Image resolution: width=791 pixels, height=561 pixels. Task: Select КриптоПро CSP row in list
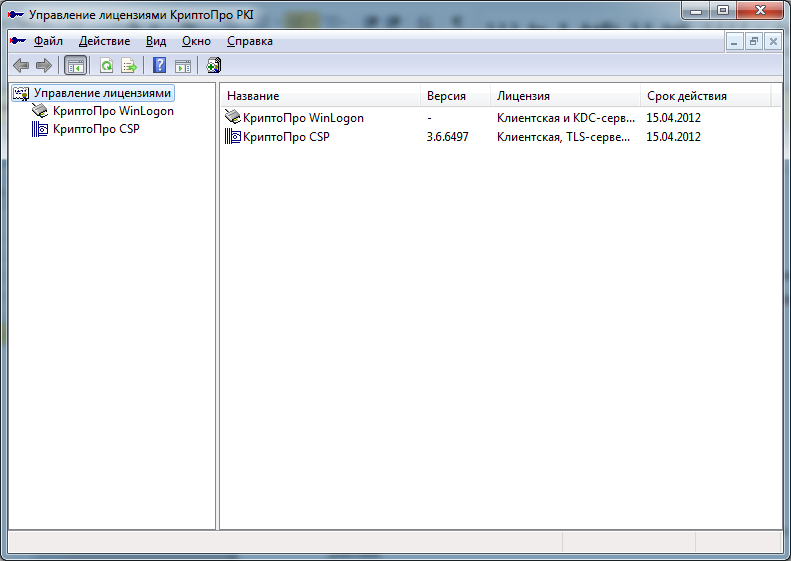286,137
